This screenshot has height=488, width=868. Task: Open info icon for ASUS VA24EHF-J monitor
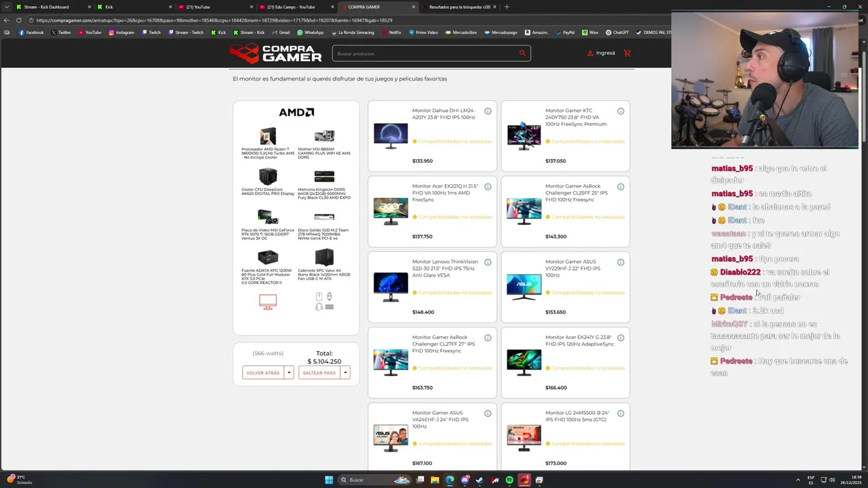[488, 413]
